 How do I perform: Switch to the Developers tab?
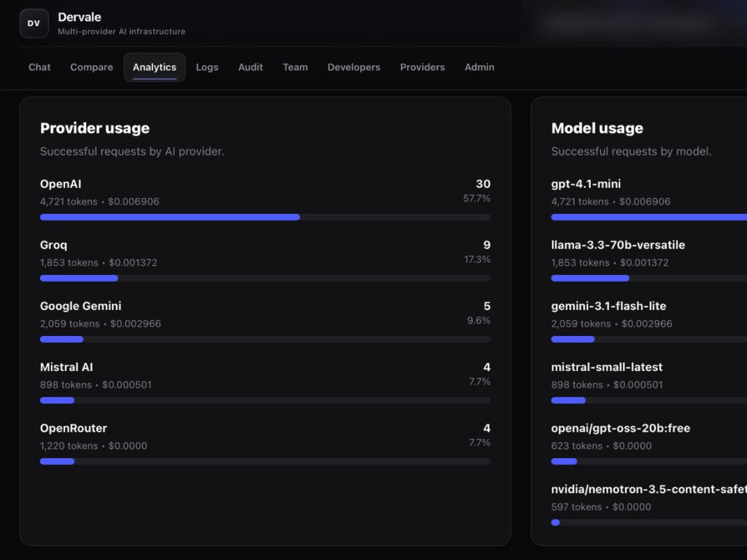click(x=354, y=67)
